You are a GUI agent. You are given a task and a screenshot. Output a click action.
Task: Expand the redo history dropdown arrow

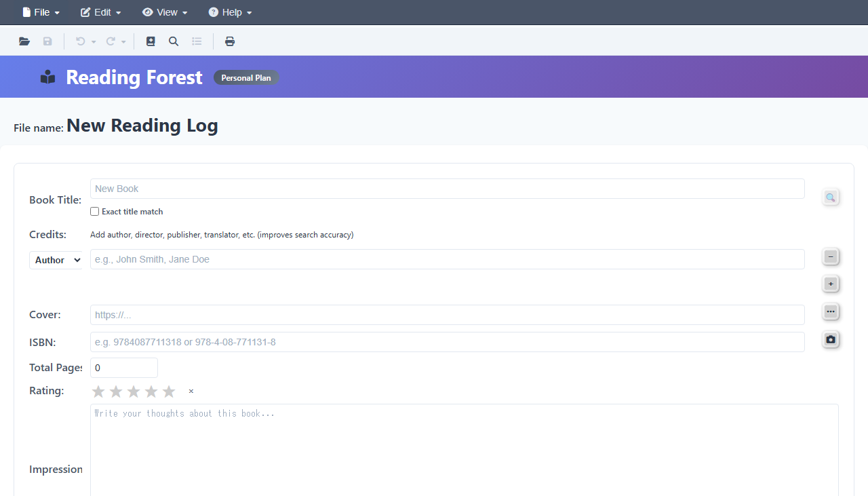tap(123, 42)
